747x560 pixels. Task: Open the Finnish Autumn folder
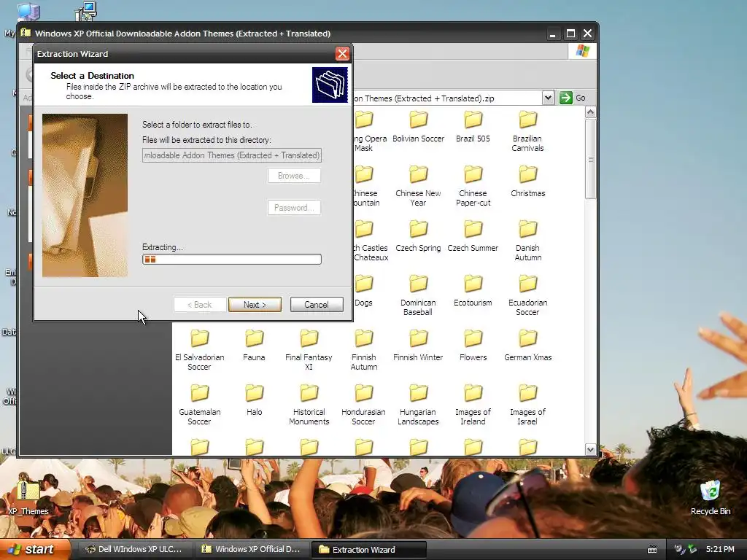[363, 351]
